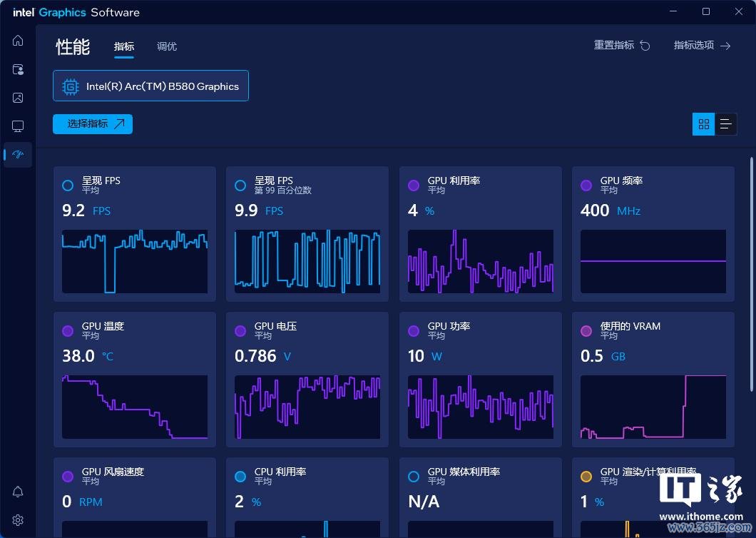
Task: Click the color circle on 第 99 百分位数 card
Action: (240, 186)
